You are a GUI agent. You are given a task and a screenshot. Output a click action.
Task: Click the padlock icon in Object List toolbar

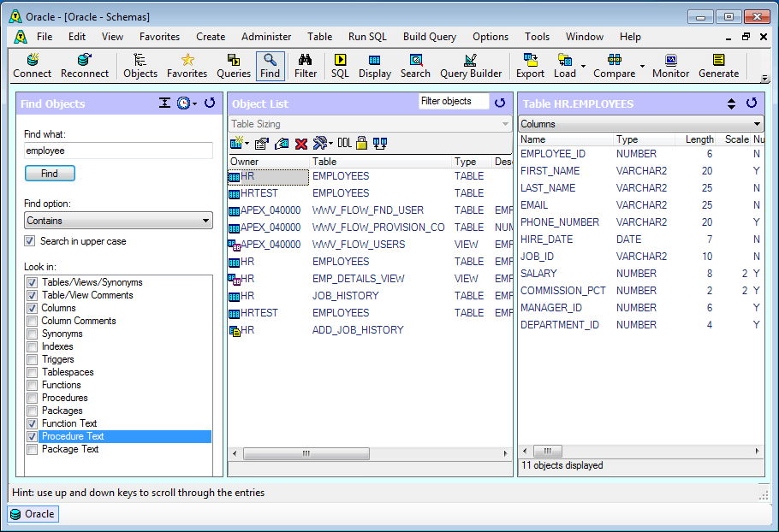click(x=361, y=144)
